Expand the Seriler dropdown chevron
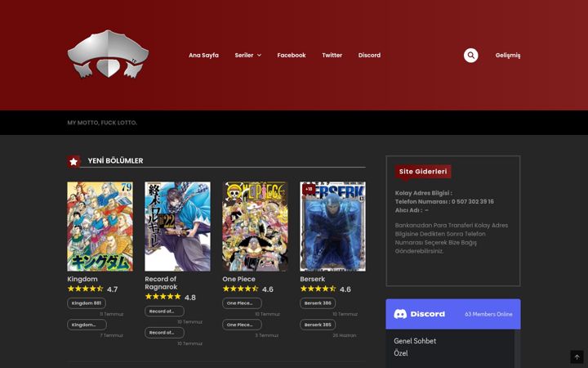Image resolution: width=588 pixels, height=368 pixels. tap(259, 56)
